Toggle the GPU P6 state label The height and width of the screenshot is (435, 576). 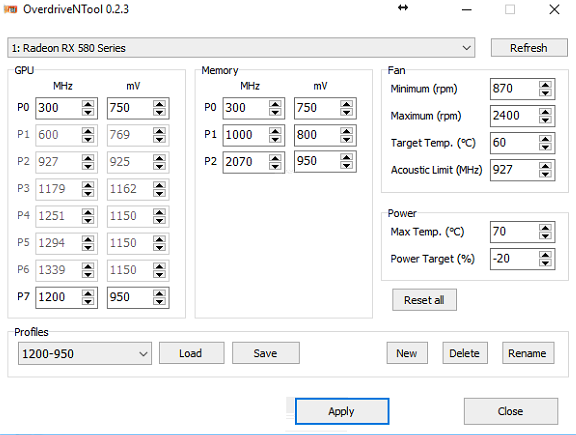click(x=23, y=269)
